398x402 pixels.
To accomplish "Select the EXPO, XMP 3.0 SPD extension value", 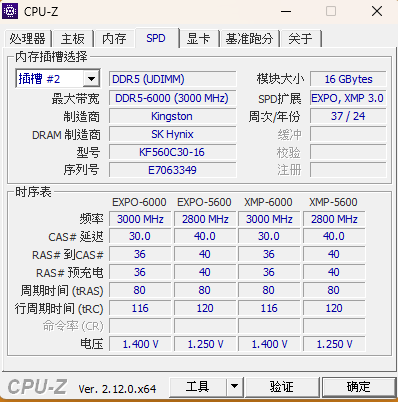I will pos(348,98).
